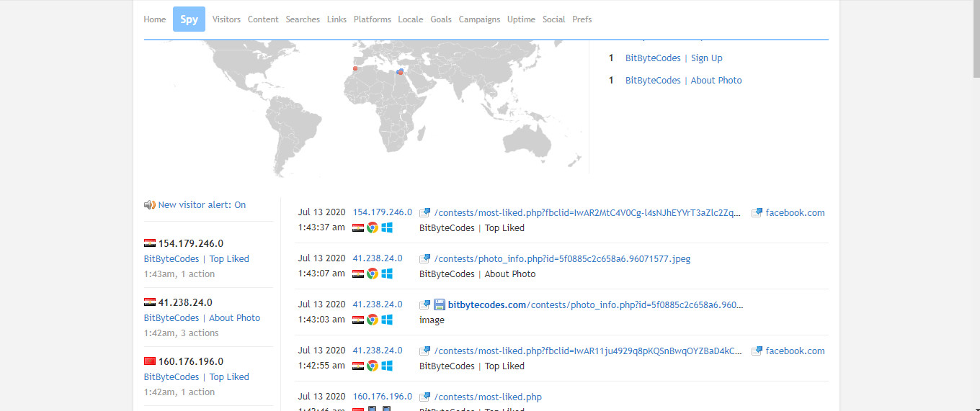Image resolution: width=980 pixels, height=411 pixels.
Task: Switch to the Content tab
Action: coord(263,19)
